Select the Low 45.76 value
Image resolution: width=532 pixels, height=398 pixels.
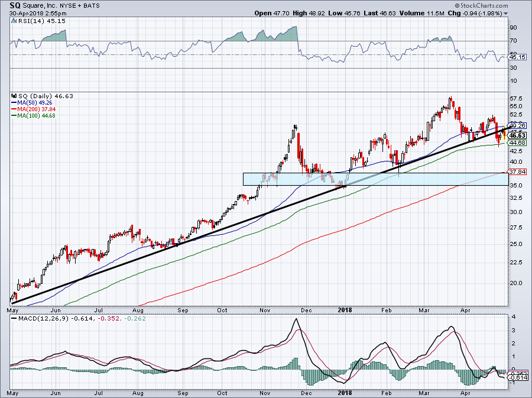click(x=345, y=13)
